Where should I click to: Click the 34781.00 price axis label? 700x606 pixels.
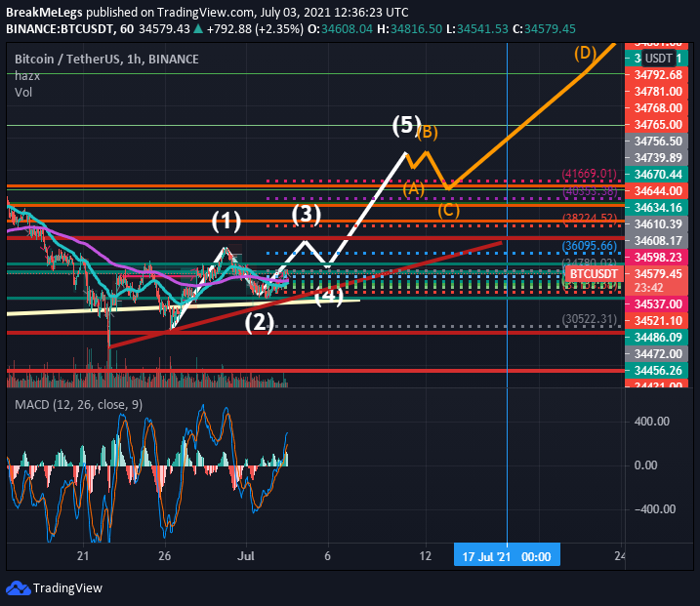(x=658, y=92)
